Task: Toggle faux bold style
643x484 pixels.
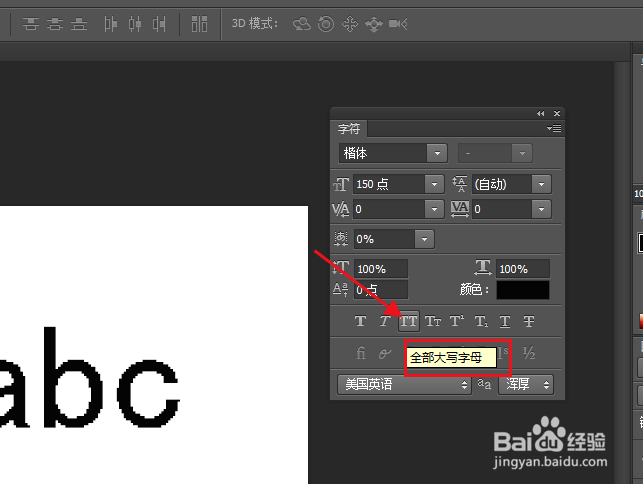Action: coord(360,321)
